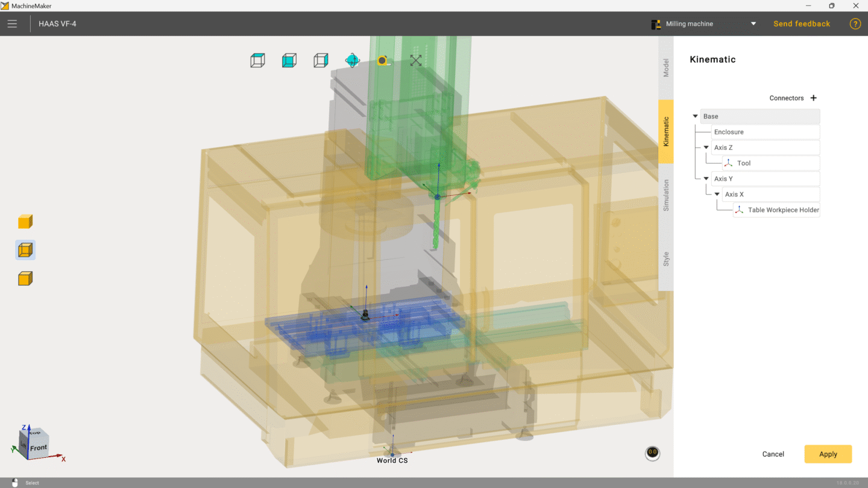Select the top-face cube icon in toolbar
The height and width of the screenshot is (488, 868).
[x=257, y=60]
